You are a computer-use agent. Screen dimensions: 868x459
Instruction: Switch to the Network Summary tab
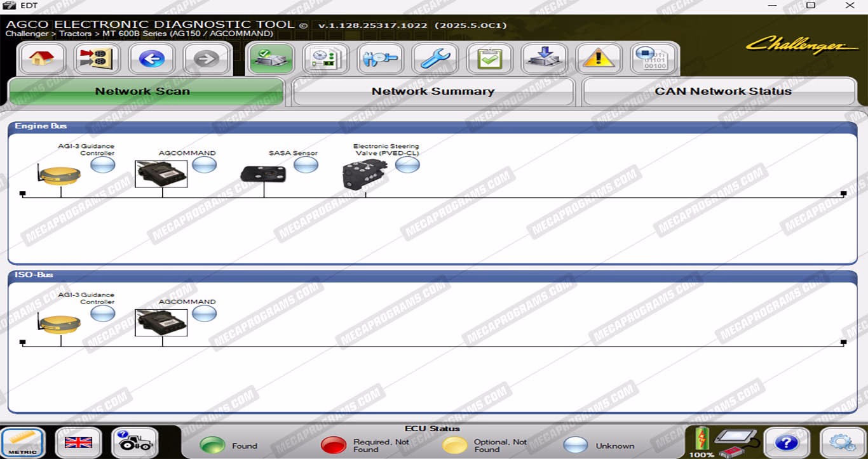click(433, 91)
